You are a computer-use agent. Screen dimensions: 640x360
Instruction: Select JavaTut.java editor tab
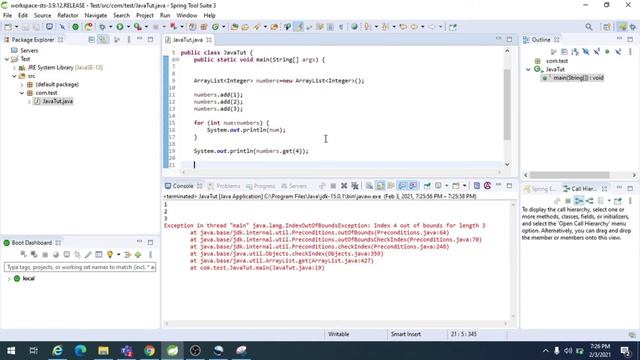[187, 40]
